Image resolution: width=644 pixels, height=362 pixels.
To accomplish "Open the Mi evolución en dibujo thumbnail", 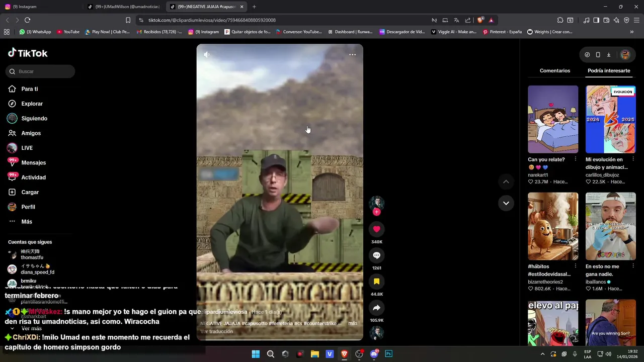I will pyautogui.click(x=611, y=119).
